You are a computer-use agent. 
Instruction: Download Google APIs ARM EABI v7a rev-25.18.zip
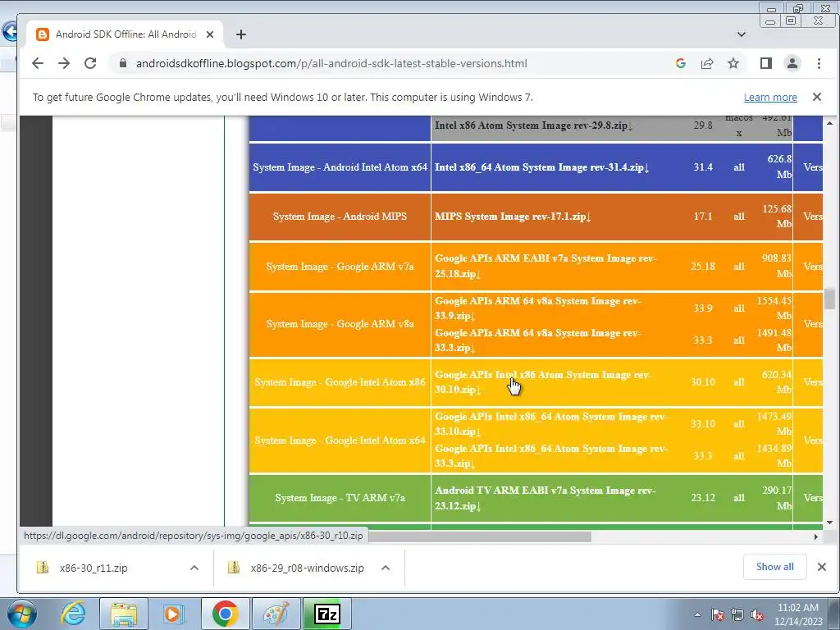tap(546, 266)
